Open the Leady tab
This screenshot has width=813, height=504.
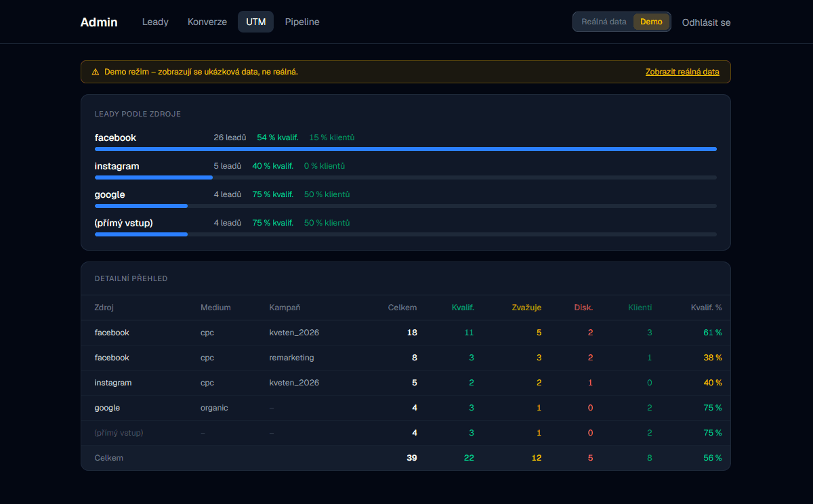[x=155, y=22]
